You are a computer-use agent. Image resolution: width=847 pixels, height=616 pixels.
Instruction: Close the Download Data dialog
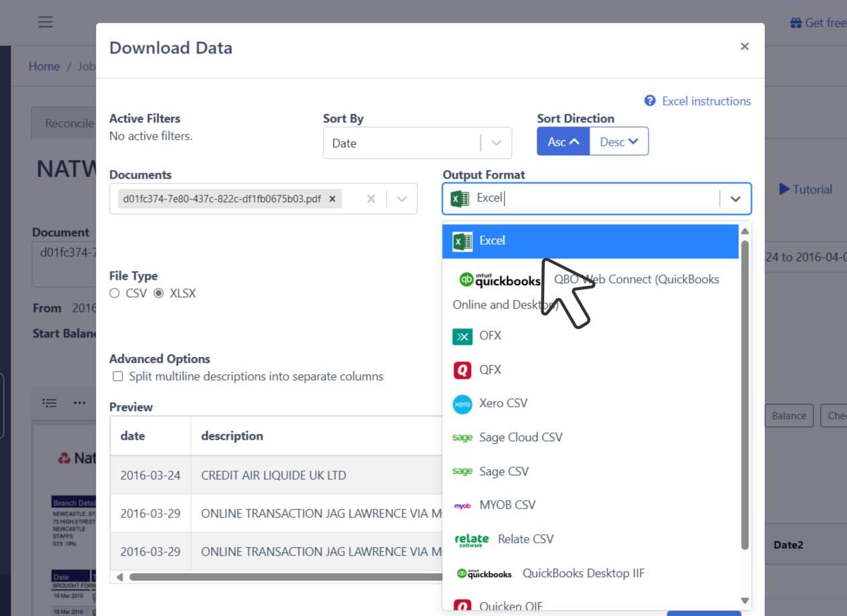(744, 46)
